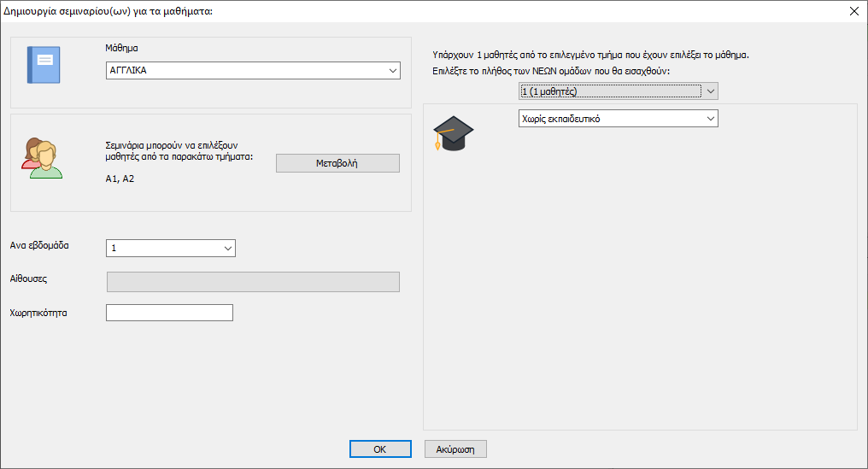This screenshot has height=469, width=868.
Task: Click the Μάθημα label
Action: 121,49
